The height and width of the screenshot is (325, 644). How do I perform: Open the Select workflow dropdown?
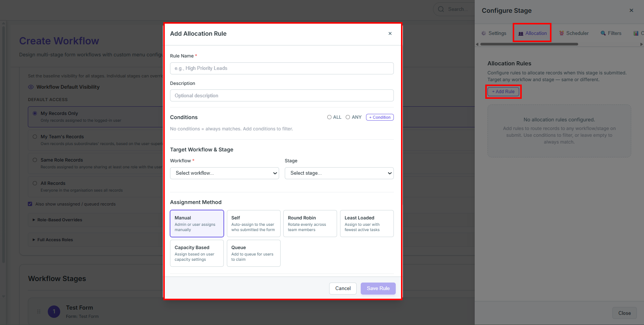point(225,173)
